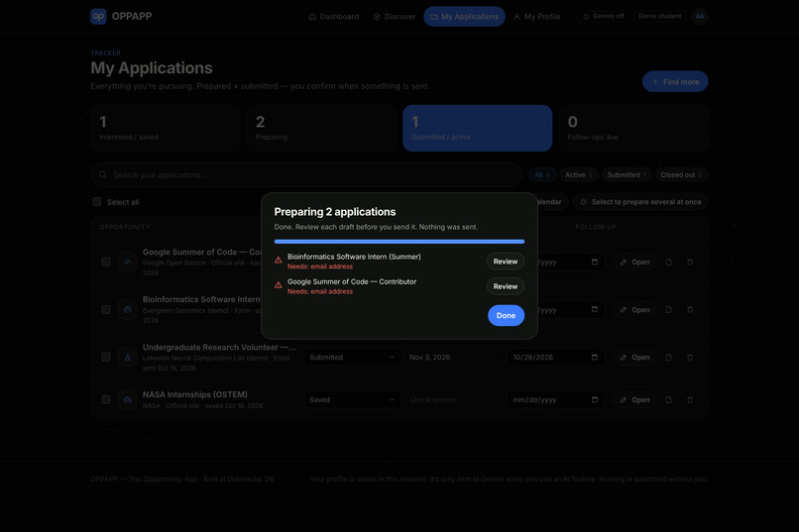
Task: Filter by the All tab
Action: pyautogui.click(x=542, y=174)
